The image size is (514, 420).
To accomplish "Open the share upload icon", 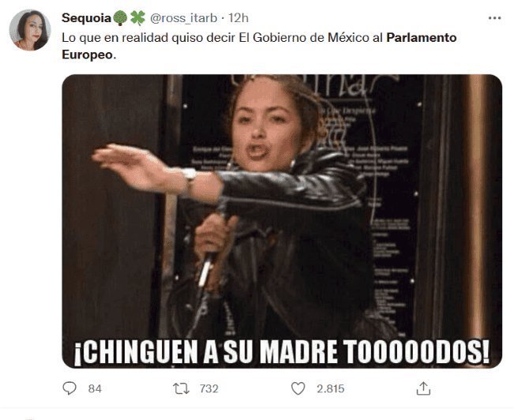I will (423, 388).
